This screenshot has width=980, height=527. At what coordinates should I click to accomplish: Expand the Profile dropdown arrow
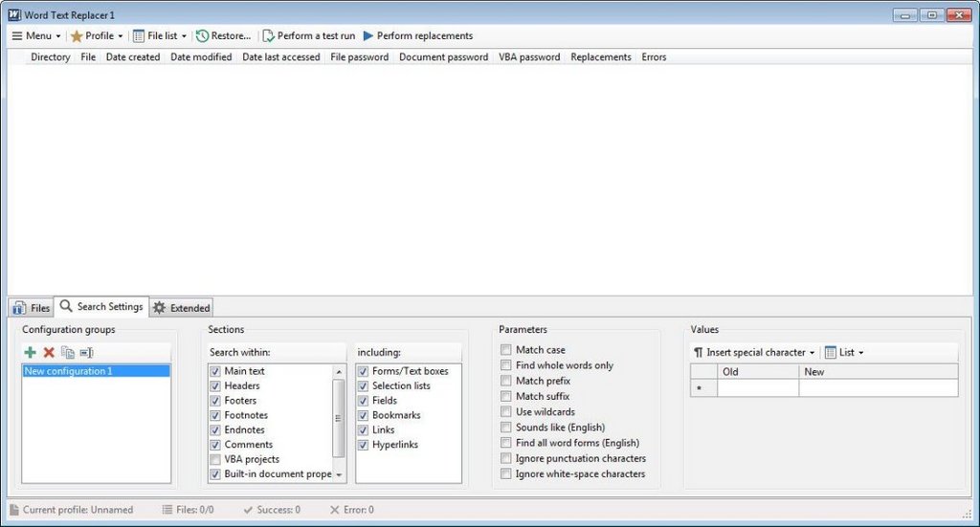point(120,36)
